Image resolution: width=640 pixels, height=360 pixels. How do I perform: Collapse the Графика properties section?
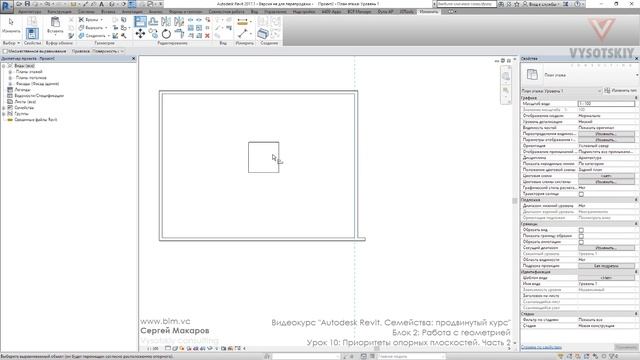(x=636, y=98)
